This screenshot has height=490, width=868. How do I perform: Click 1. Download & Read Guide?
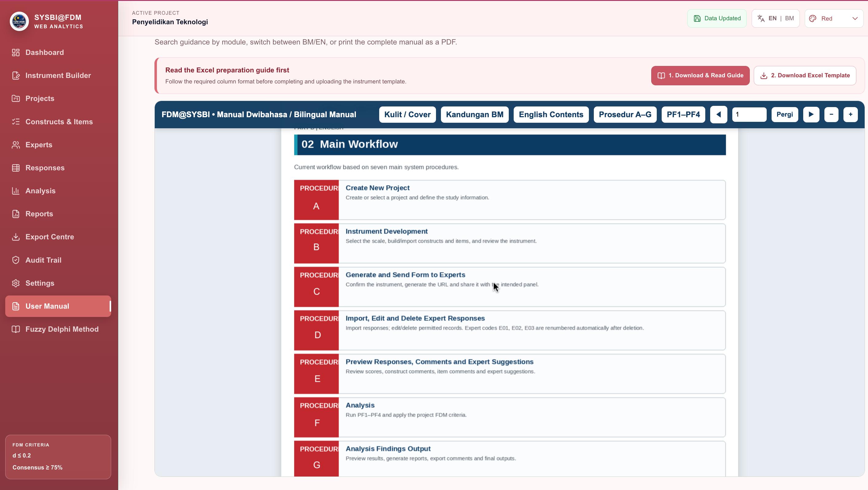point(700,75)
